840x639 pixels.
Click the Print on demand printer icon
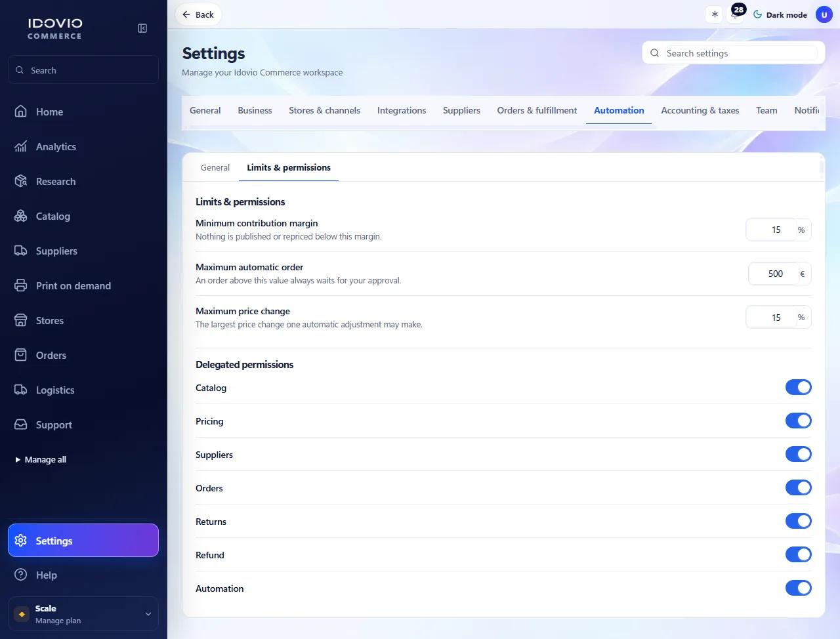pyautogui.click(x=21, y=285)
